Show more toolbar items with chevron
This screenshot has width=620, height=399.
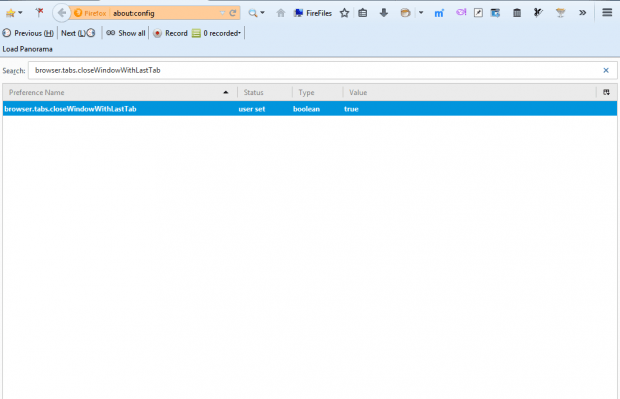pyautogui.click(x=582, y=13)
